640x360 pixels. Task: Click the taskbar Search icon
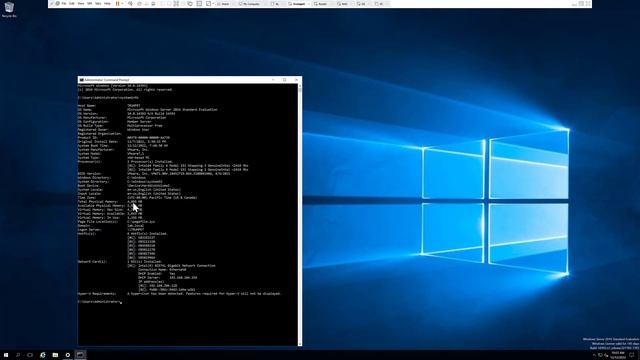18,355
